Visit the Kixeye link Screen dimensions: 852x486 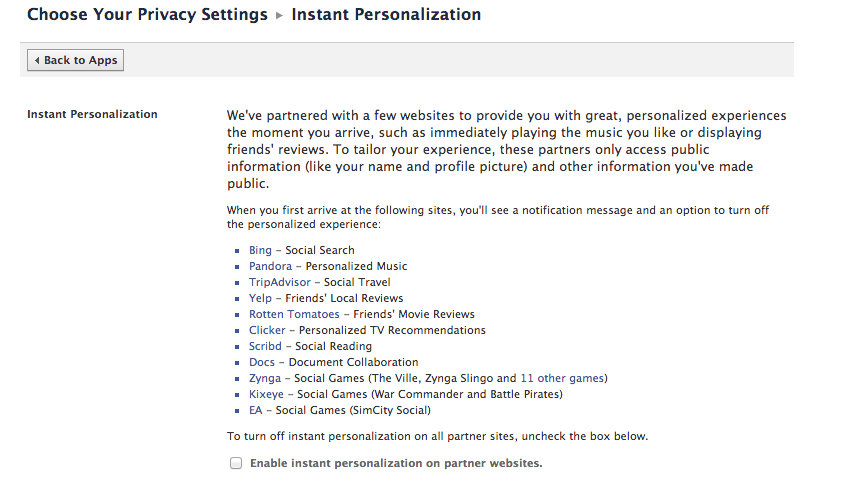tap(267, 394)
